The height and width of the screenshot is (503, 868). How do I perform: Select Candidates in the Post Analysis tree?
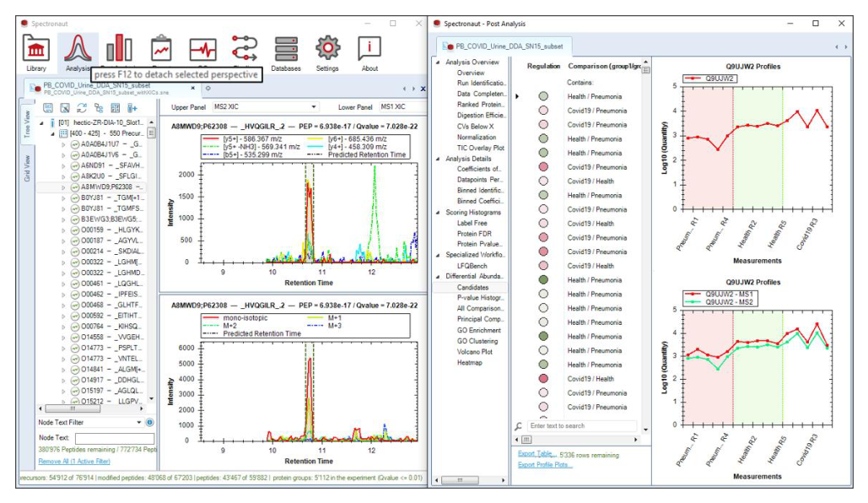click(x=472, y=288)
